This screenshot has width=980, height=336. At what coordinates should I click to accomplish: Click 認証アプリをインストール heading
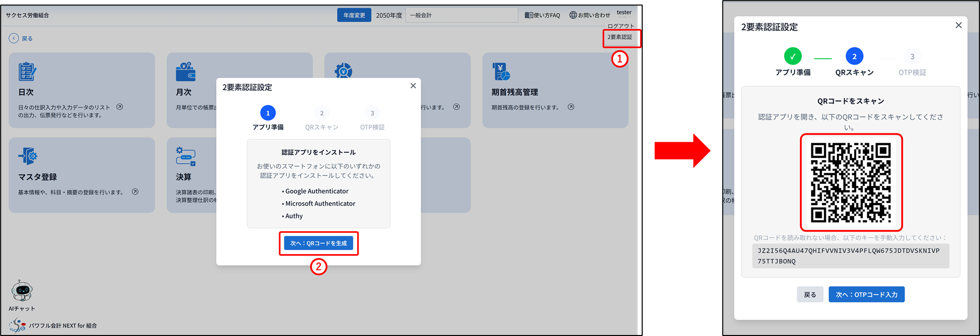tap(318, 153)
